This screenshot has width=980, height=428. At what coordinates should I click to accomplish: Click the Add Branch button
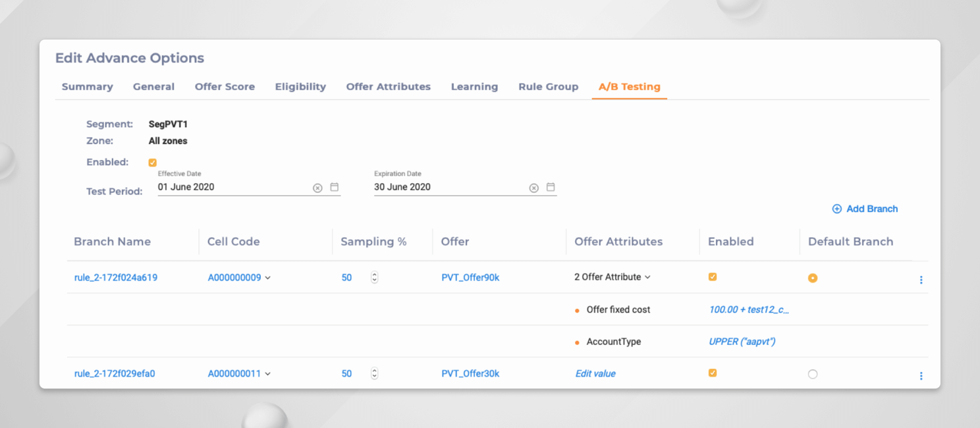tap(865, 209)
